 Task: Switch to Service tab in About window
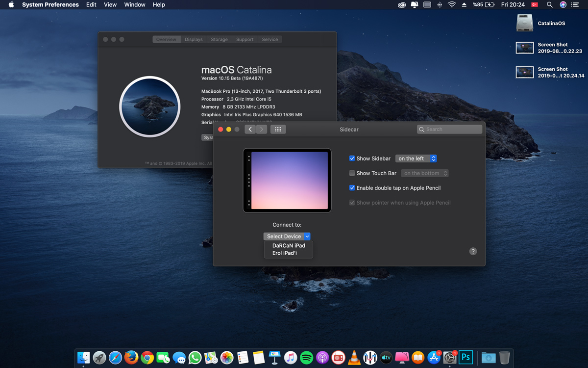click(x=270, y=39)
